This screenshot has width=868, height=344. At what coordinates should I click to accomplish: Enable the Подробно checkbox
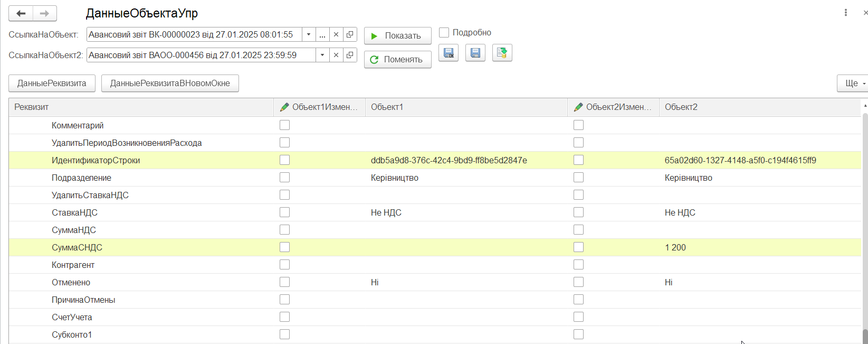tap(444, 33)
